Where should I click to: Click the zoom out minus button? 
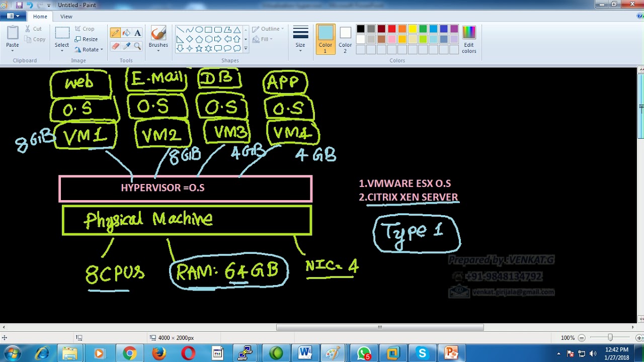pyautogui.click(x=582, y=338)
